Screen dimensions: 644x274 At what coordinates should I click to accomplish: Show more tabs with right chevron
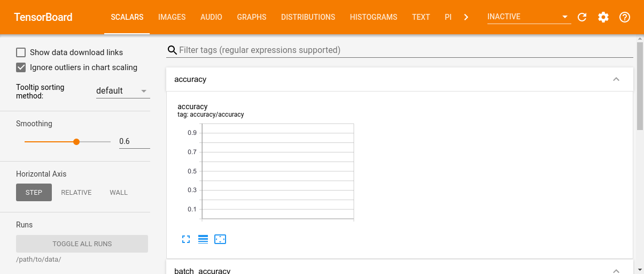(466, 17)
